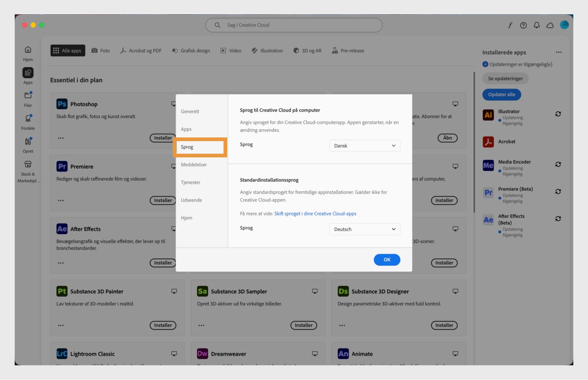Screen dimensions: 588x380
Task: Open the Filer sidebar icon
Action: pos(28,96)
